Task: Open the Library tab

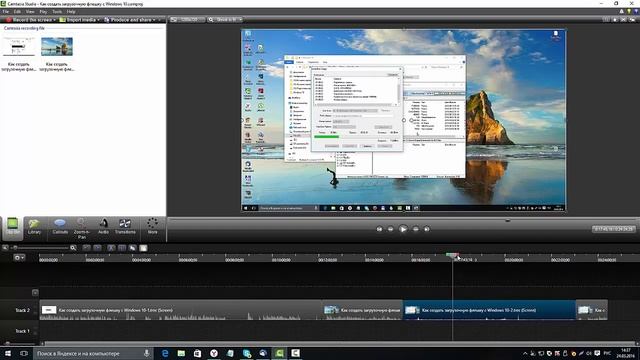Action: (34, 227)
